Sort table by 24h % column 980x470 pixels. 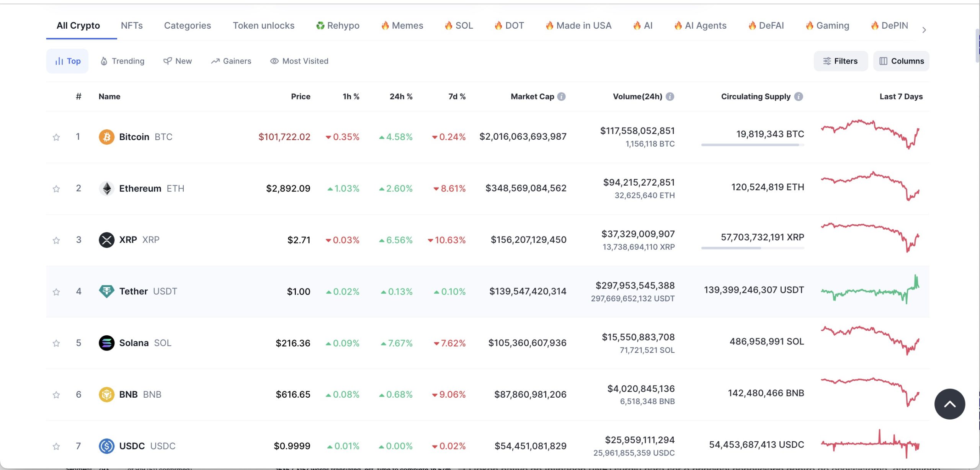pos(401,96)
